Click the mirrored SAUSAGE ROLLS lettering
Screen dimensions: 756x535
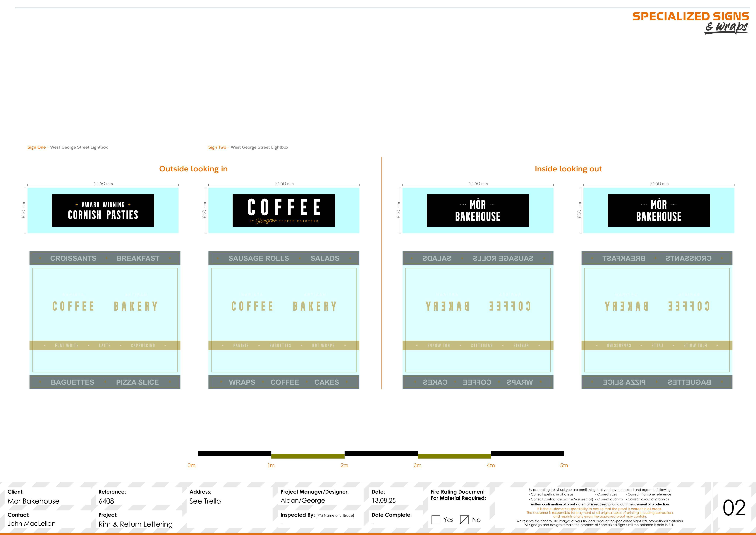click(503, 258)
